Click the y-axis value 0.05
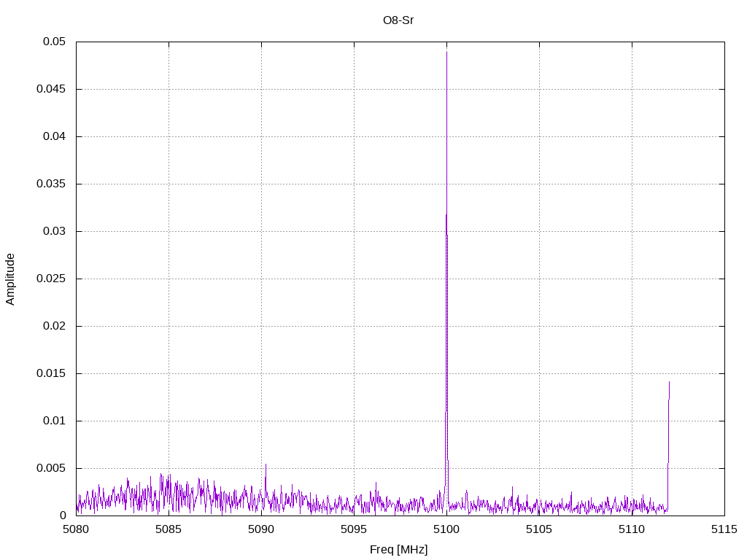 [x=54, y=42]
